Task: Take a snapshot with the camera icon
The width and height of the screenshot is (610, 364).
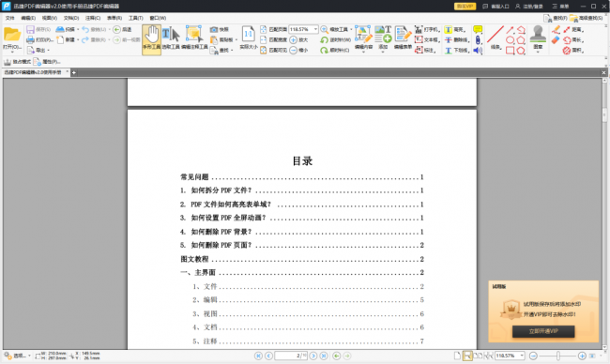Action: pos(214,30)
